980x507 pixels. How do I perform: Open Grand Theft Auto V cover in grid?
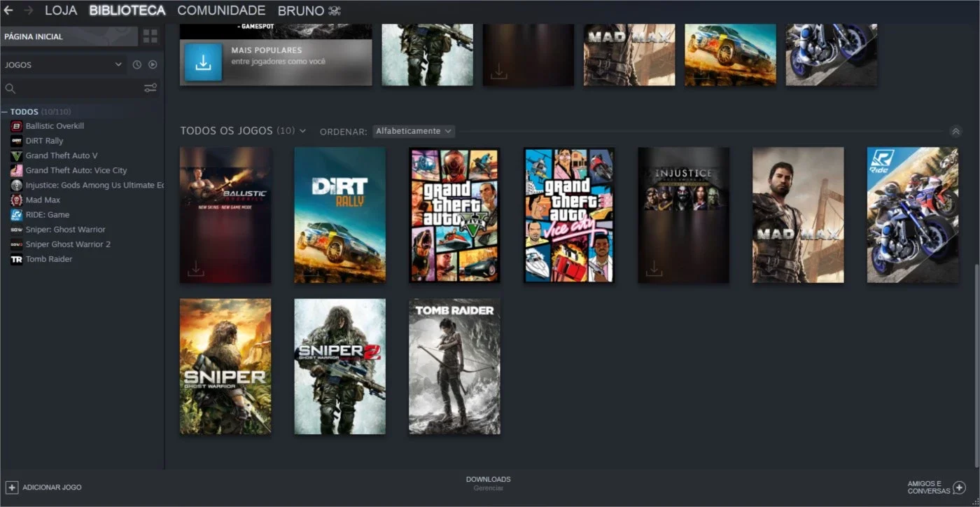[454, 215]
